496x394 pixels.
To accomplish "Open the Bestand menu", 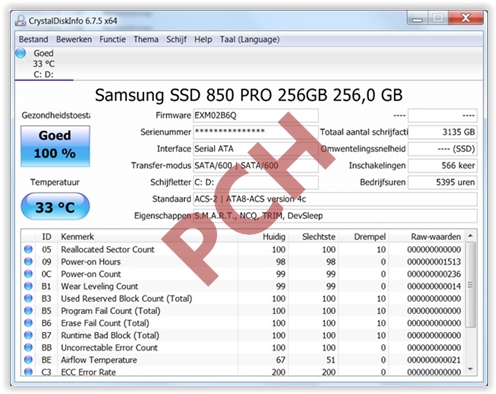I will pyautogui.click(x=33, y=39).
